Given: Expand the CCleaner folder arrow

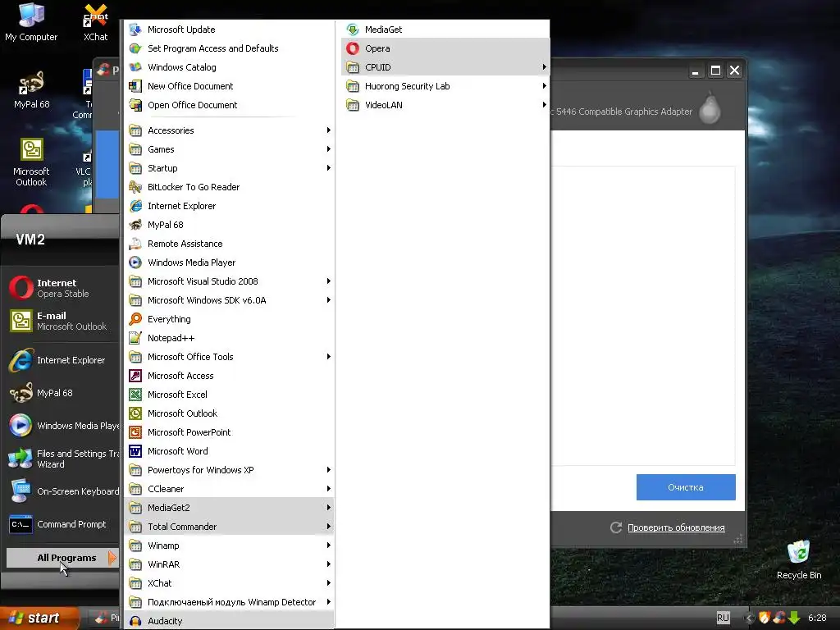Looking at the screenshot, I should pos(328,489).
